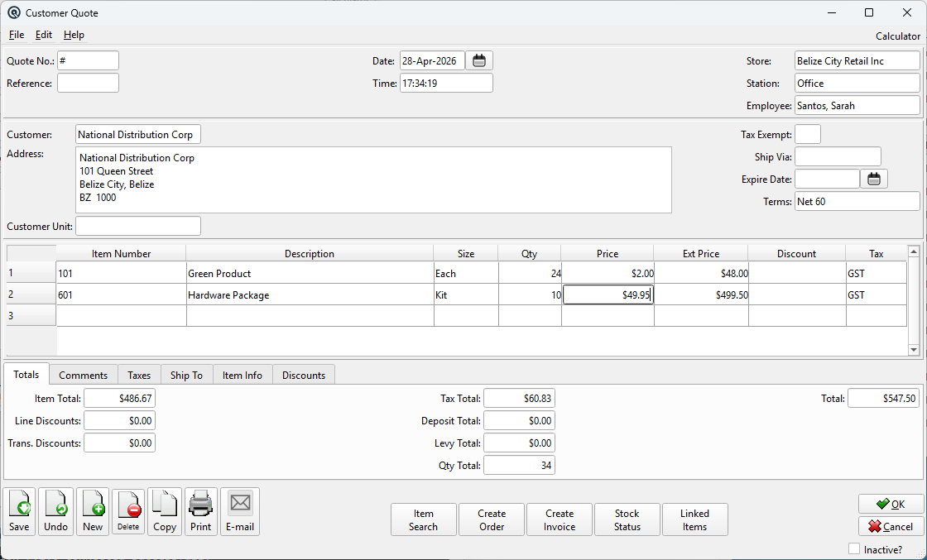
Task: Tick the Tax Exempt box
Action: click(x=808, y=135)
